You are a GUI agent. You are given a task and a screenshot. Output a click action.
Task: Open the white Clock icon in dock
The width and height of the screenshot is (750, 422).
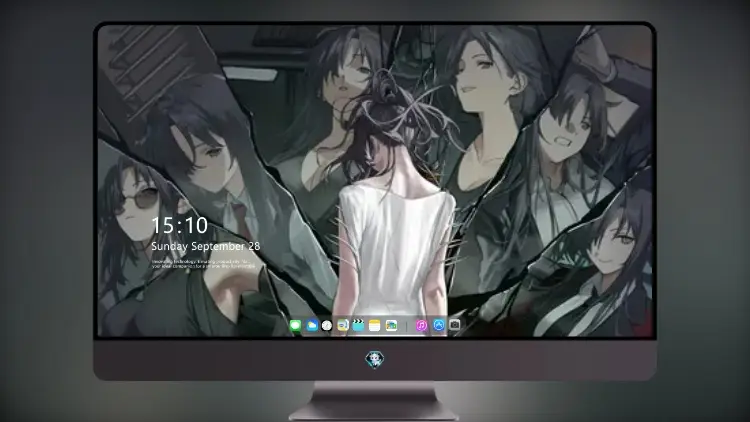tap(327, 326)
